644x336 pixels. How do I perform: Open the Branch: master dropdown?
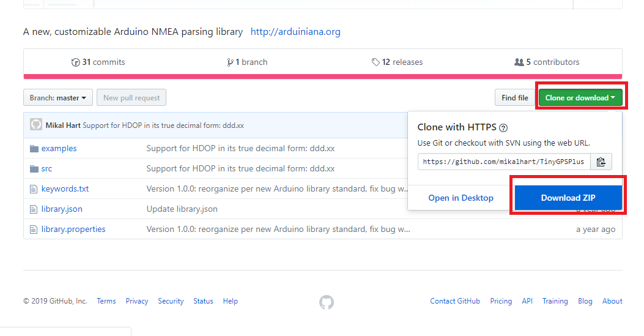pos(58,98)
